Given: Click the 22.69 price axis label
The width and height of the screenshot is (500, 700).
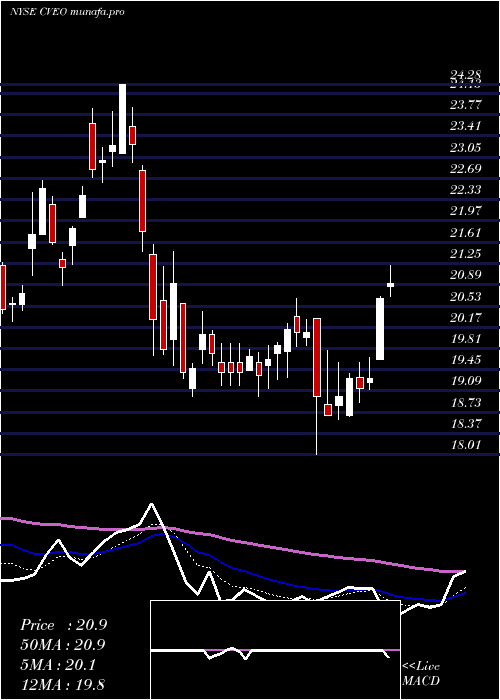Looking at the screenshot, I should point(466,168).
